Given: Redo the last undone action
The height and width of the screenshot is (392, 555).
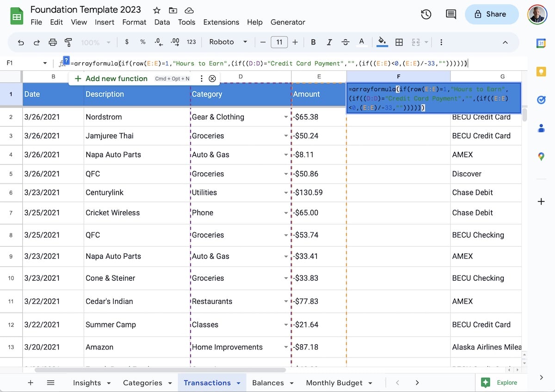Looking at the screenshot, I should [x=37, y=42].
